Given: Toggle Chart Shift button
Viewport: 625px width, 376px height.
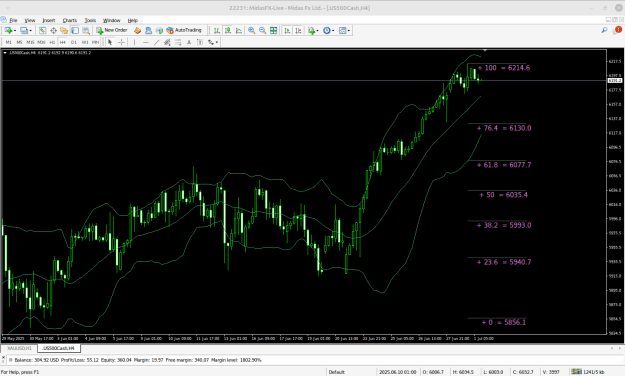Looking at the screenshot, I should point(298,30).
